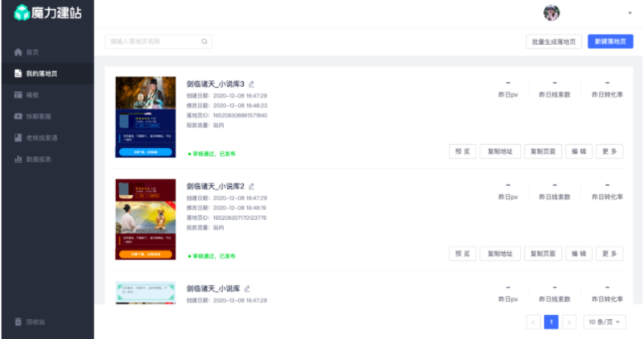This screenshot has width=644, height=339.
Task: Click 投放流量: 站内 of 小说库3
Action: (205, 126)
